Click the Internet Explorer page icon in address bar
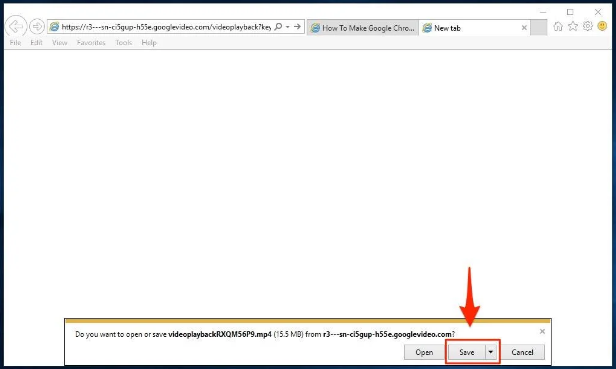 (55, 27)
